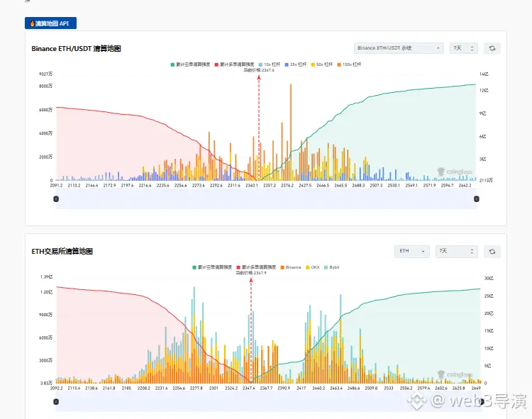
Task: Click left zoom slider handle of bottom chart
Action: (56, 402)
